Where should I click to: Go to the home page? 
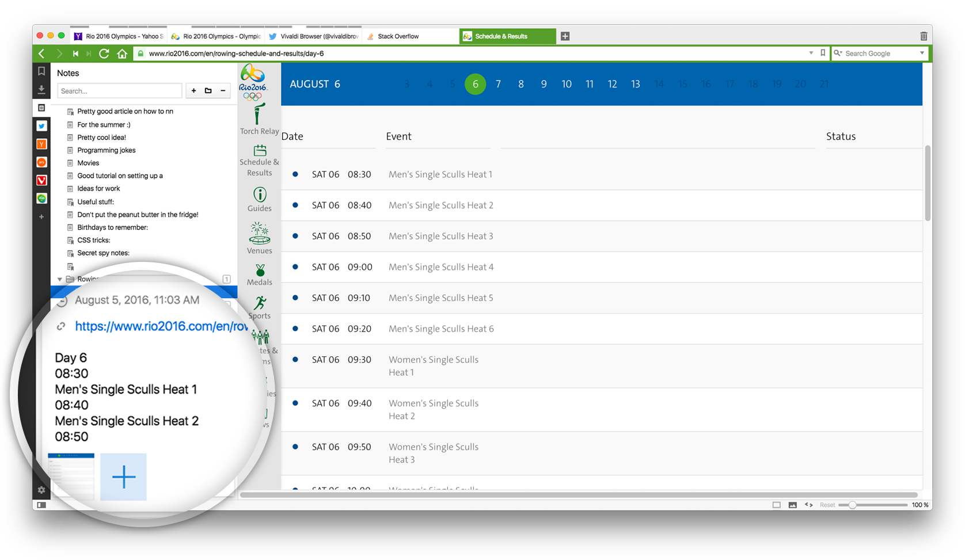[x=122, y=54]
